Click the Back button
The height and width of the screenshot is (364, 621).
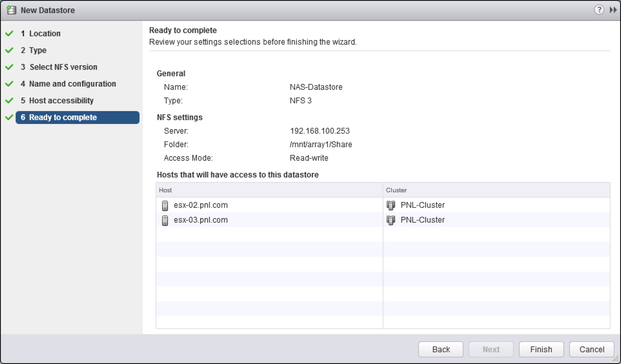pos(441,349)
